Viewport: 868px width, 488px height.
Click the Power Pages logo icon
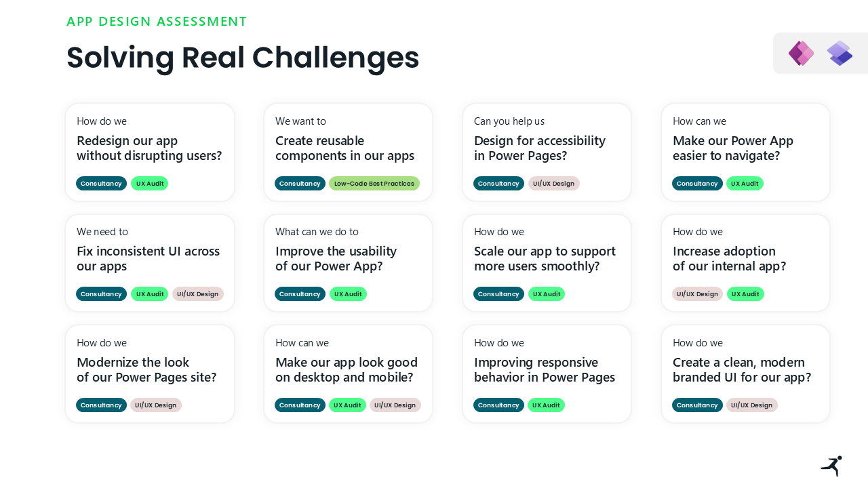(840, 53)
